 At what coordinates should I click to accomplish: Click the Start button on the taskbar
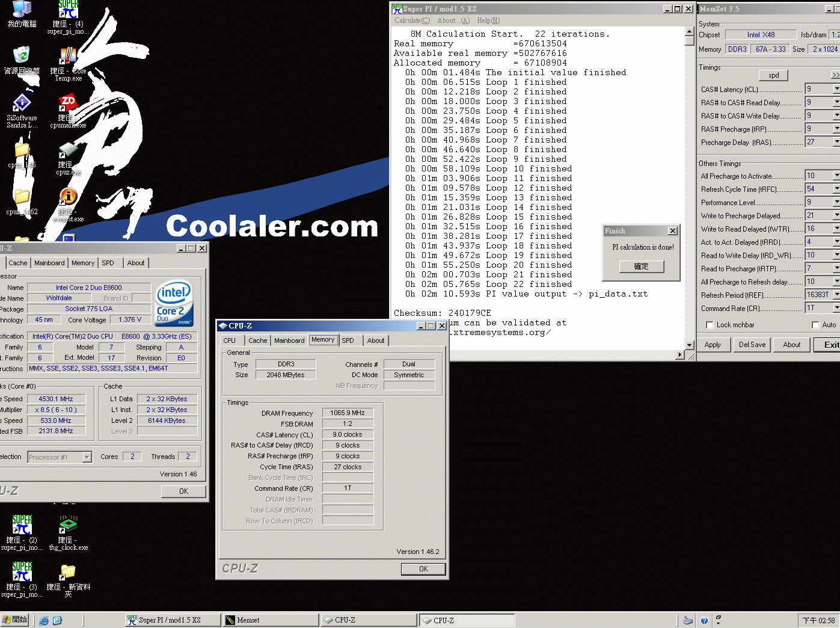pyautogui.click(x=15, y=620)
